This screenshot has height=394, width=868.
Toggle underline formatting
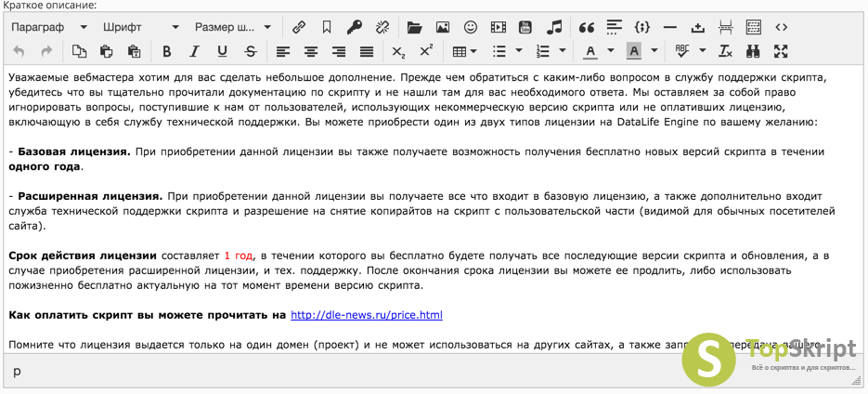(x=222, y=51)
